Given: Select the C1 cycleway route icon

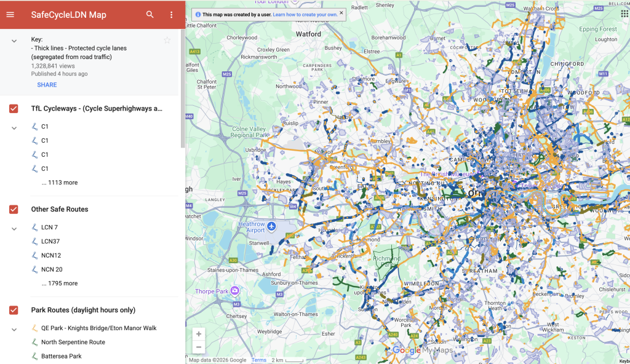Looking at the screenshot, I should (35, 127).
